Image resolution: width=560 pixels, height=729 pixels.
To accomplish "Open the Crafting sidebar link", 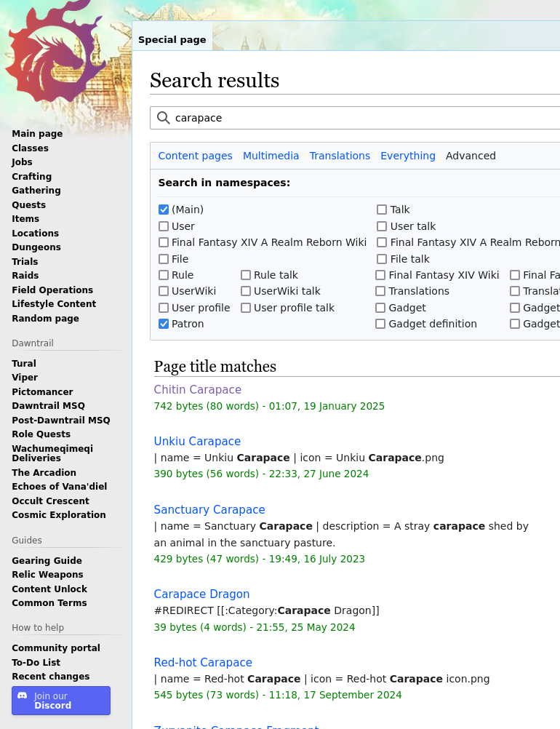I will 31,176.
